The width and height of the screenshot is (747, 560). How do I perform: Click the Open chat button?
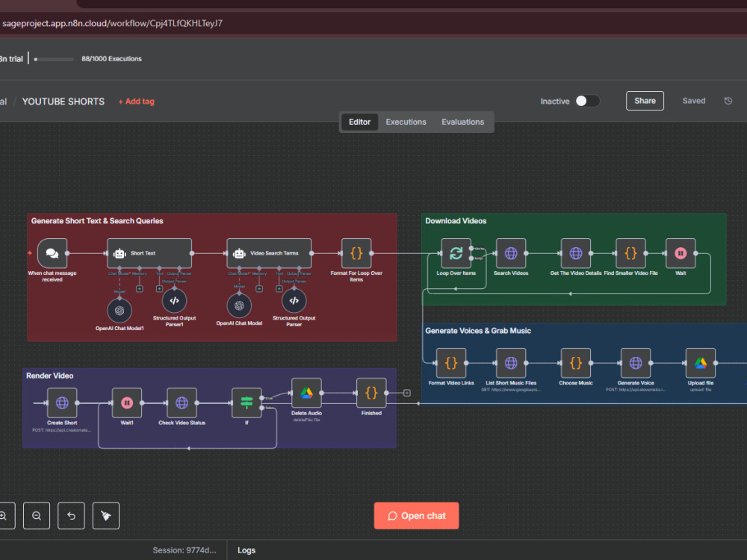click(416, 516)
